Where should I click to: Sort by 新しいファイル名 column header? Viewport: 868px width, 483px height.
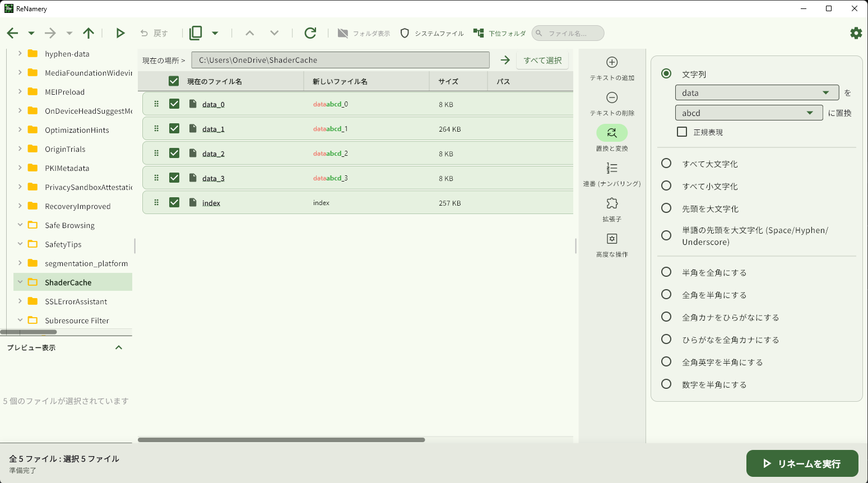click(x=340, y=81)
